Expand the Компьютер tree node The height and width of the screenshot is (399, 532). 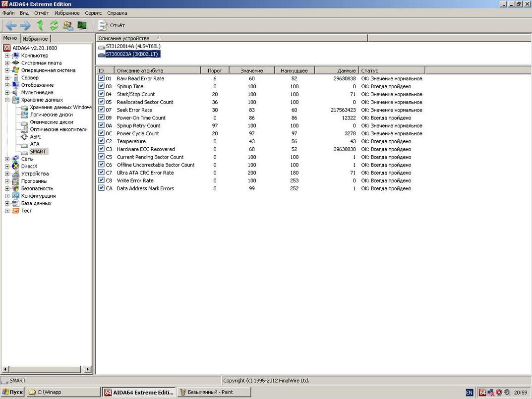7,56
